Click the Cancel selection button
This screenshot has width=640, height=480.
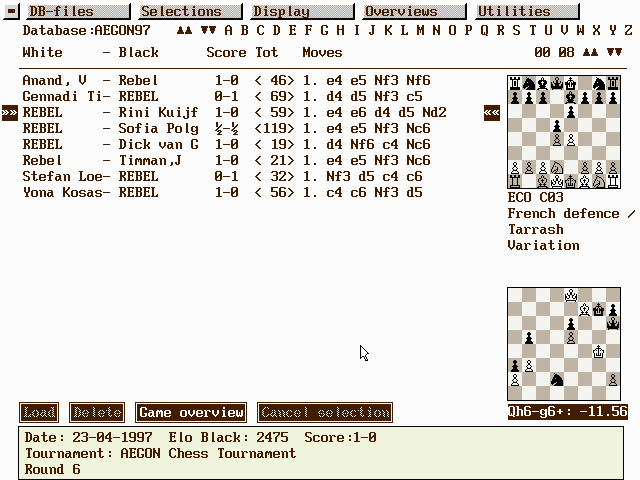(324, 412)
